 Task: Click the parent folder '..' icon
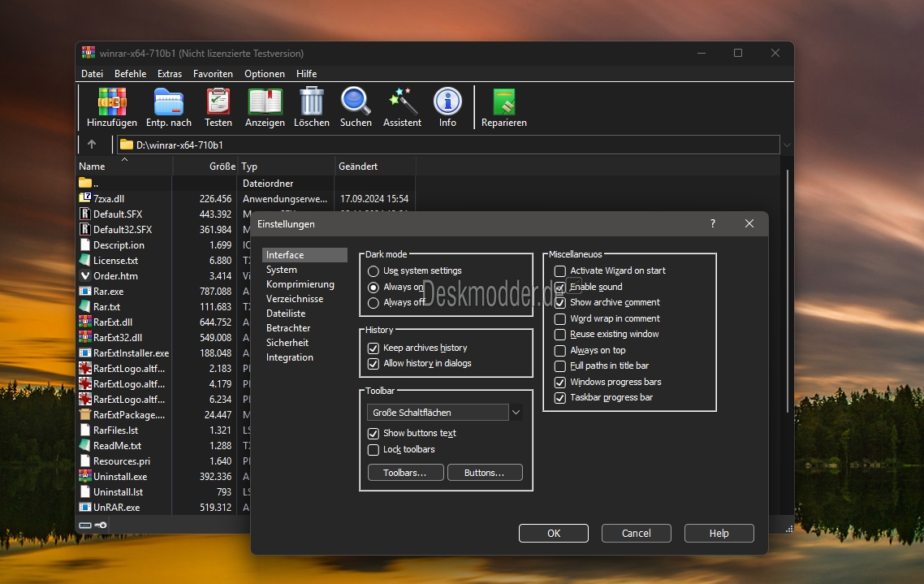point(85,183)
